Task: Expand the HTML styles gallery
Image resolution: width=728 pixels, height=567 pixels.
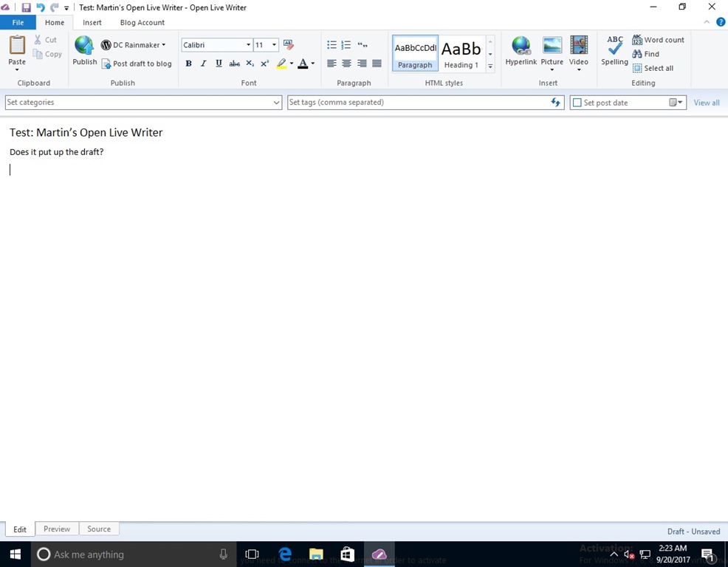Action: click(490, 66)
